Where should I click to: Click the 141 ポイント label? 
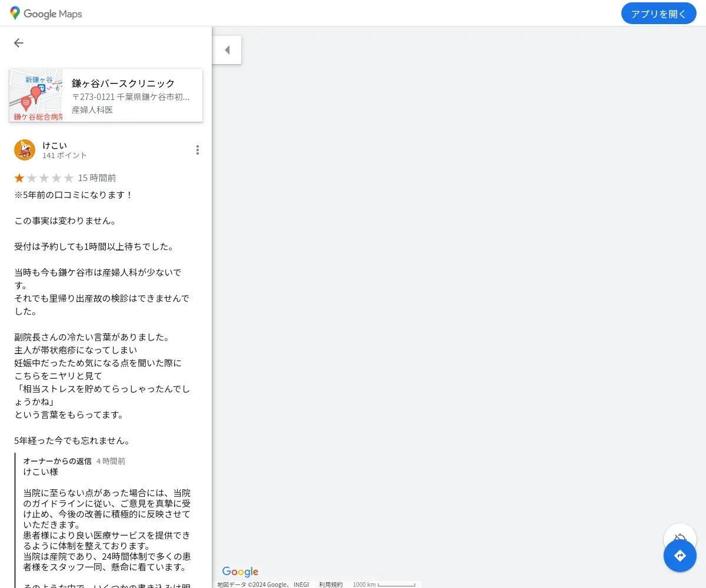click(x=65, y=156)
